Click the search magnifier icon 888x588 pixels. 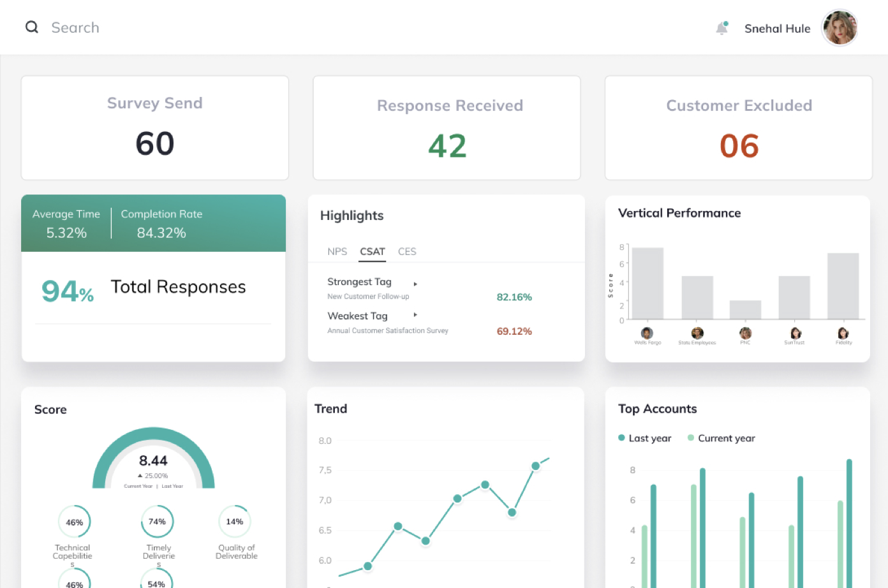32,27
